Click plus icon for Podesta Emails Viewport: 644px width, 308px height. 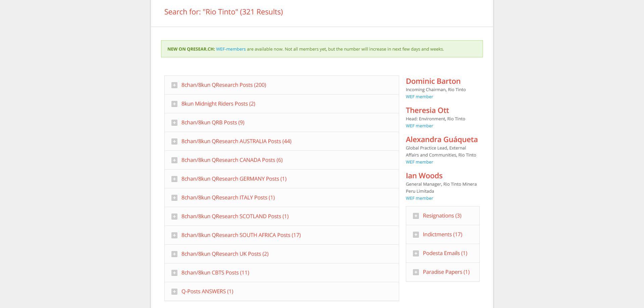click(416, 253)
